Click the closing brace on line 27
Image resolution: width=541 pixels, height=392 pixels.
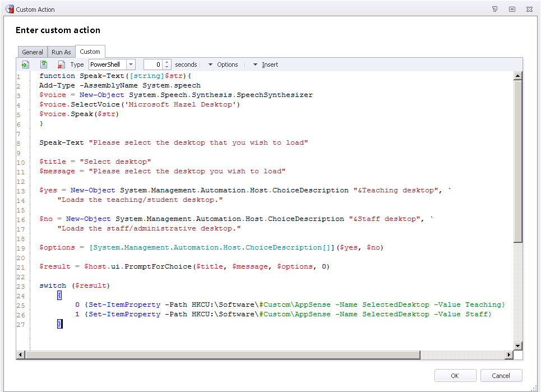pyautogui.click(x=59, y=324)
